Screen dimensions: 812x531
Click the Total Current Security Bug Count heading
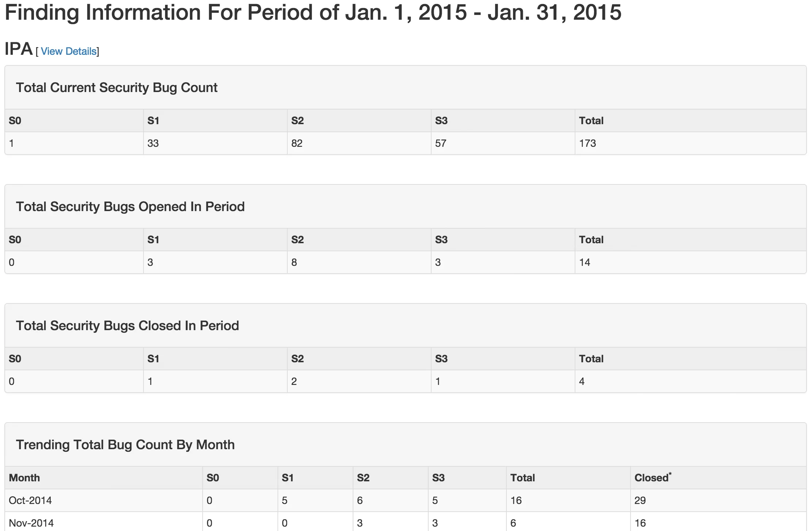coord(116,88)
